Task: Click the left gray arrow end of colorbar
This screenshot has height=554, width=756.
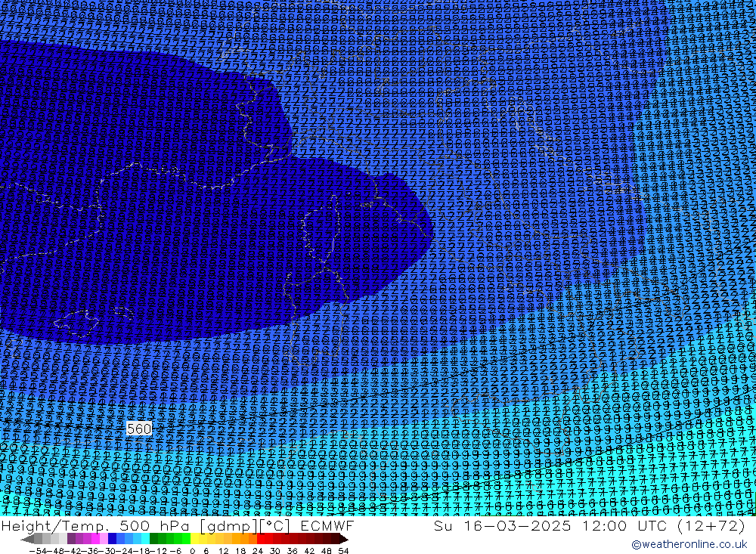Action: click(x=27, y=538)
